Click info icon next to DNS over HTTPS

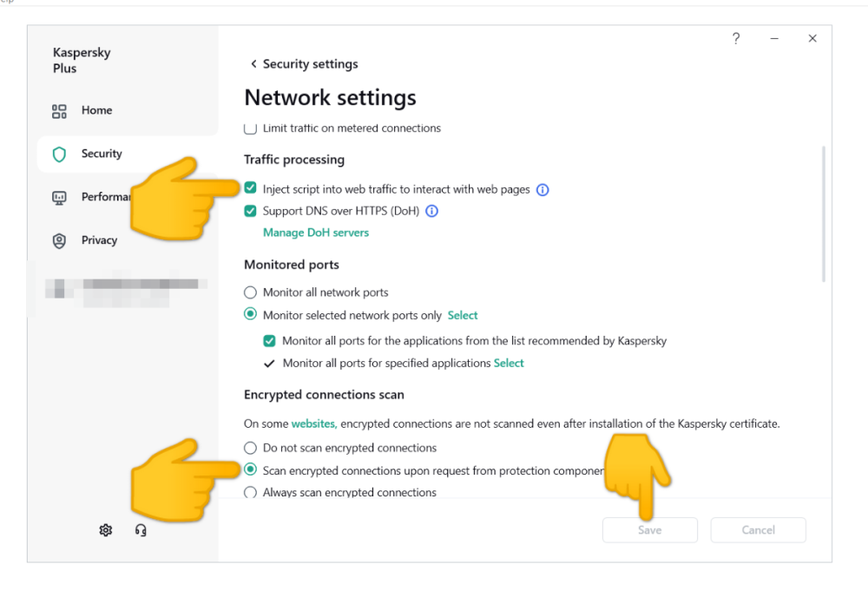(431, 211)
